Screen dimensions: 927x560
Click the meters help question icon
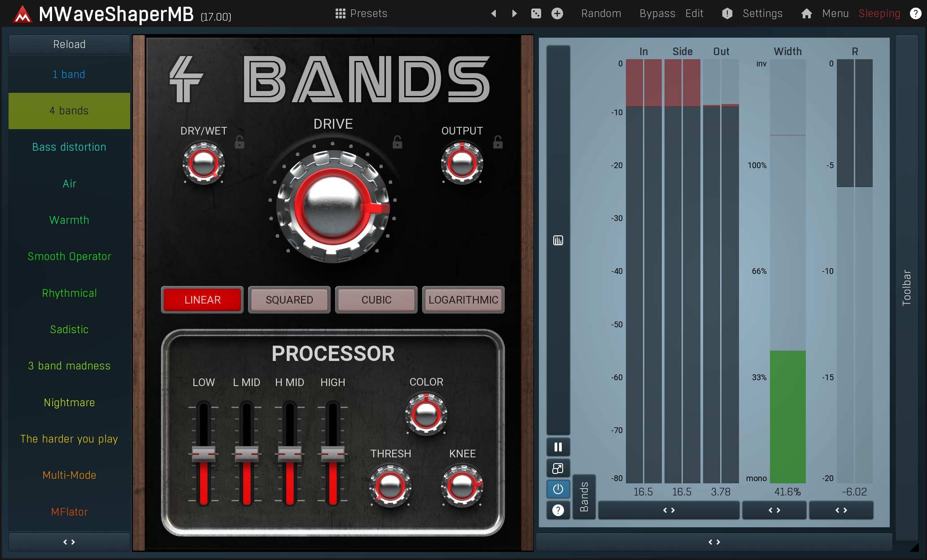(558, 510)
